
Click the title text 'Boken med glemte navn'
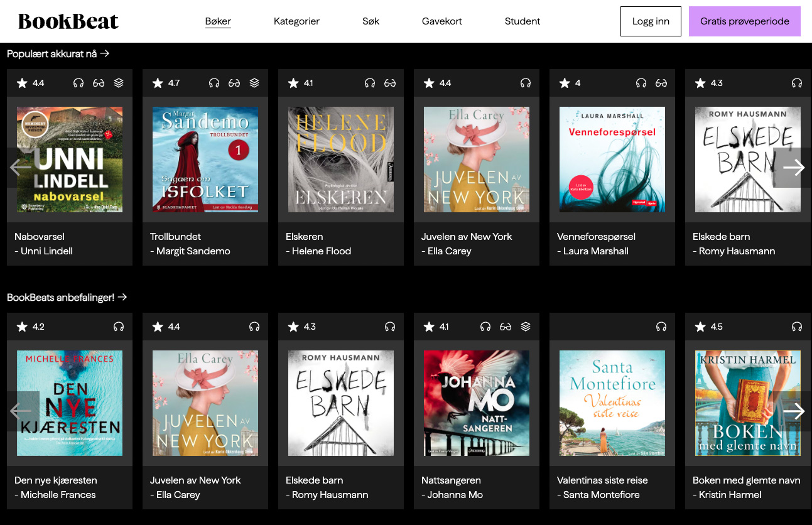coord(747,480)
